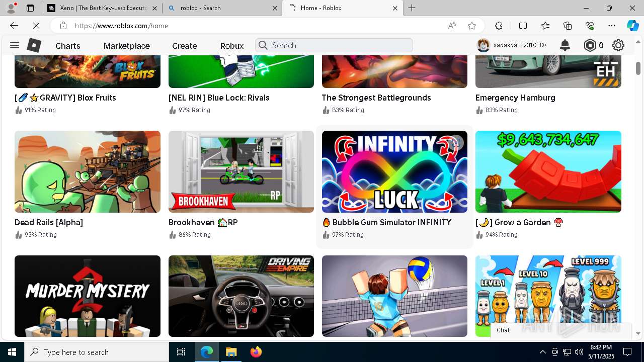Close the Home - Roblox tab
644x362 pixels.
point(395,8)
